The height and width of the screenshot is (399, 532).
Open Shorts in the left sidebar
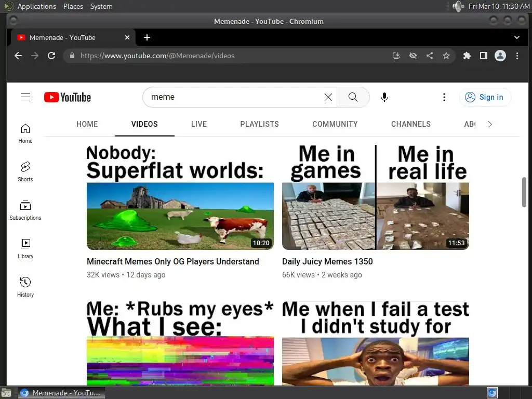[x=25, y=172]
